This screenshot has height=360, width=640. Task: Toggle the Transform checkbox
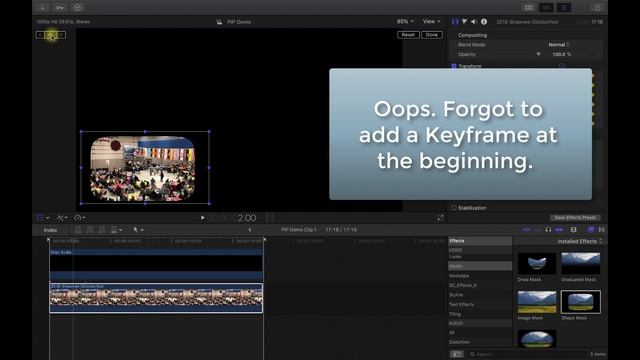coord(454,66)
